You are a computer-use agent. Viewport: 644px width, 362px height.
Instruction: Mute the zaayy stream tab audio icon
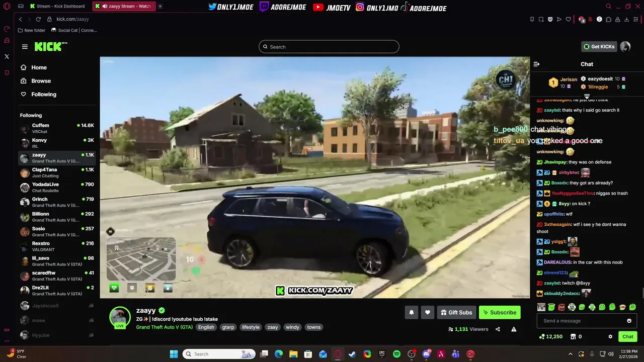[x=105, y=7]
